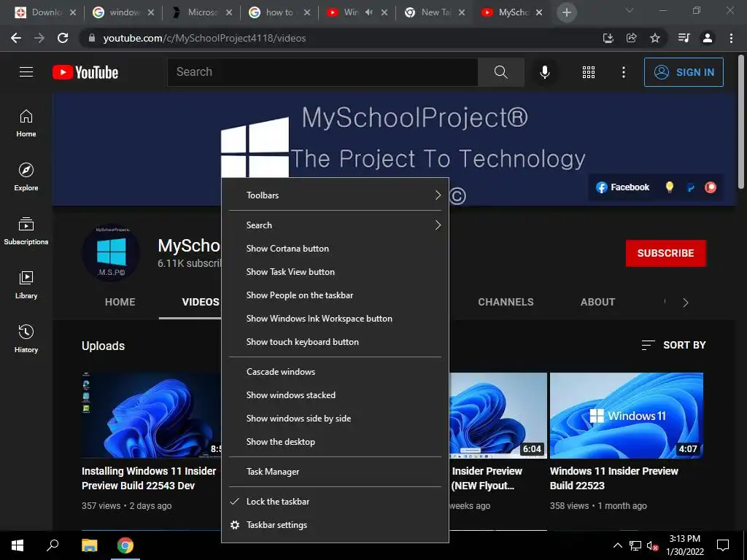Screen dimensions: 747x560
Task: Click the share page icon in address bar
Action: click(631, 38)
